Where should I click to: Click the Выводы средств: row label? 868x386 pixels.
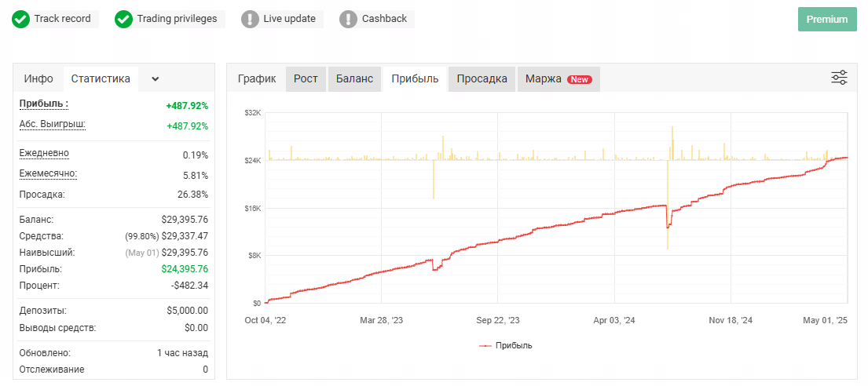[x=57, y=328]
